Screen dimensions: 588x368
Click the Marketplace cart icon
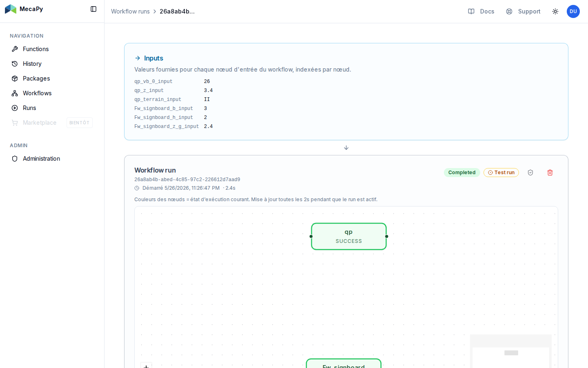(15, 123)
